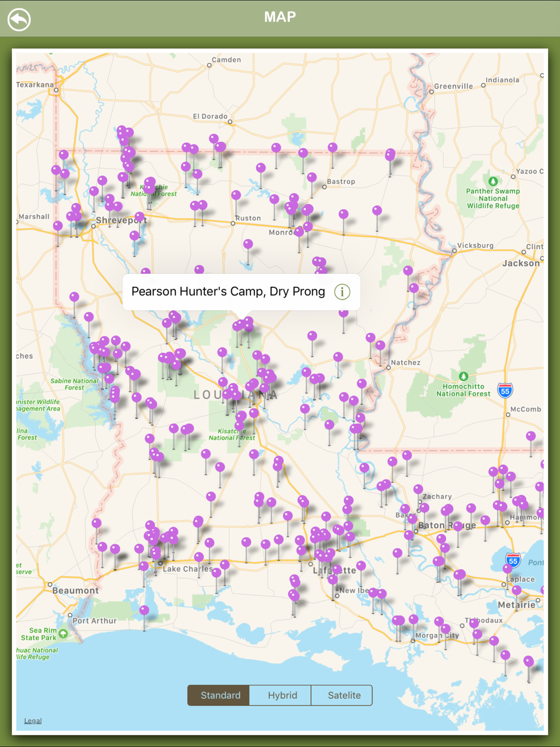Screen dimensions: 560x747
Task: Tap the Panther Swamp Refuge tree icon
Action: coord(493,181)
